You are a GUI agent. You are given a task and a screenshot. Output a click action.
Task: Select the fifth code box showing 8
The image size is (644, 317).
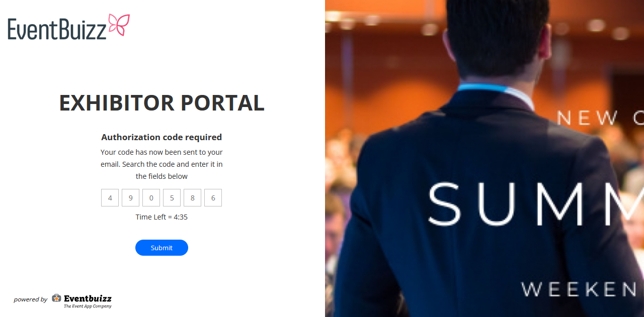(x=193, y=198)
